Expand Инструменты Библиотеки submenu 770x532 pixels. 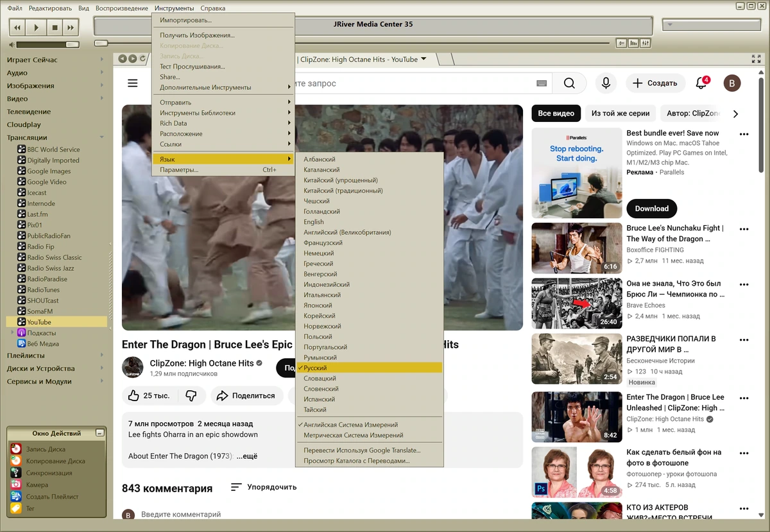(x=223, y=113)
